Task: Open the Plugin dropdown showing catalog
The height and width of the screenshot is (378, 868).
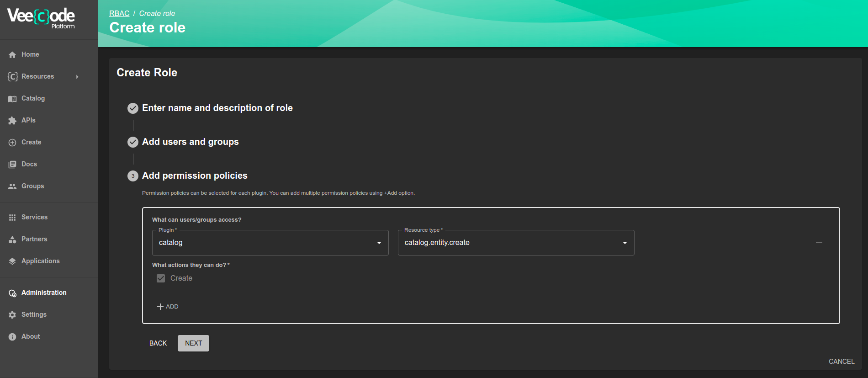Action: tap(270, 243)
